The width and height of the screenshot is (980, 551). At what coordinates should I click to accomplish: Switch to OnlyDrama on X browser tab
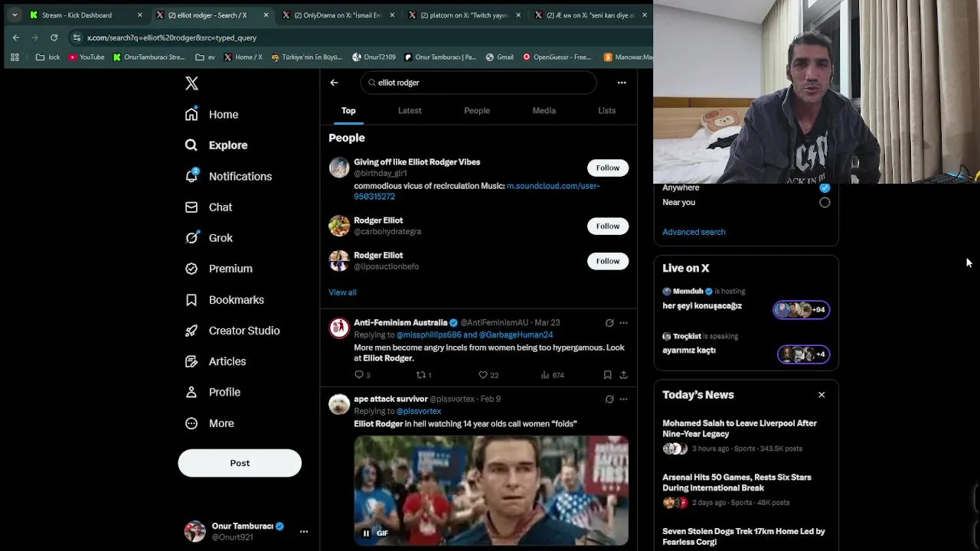pyautogui.click(x=337, y=15)
